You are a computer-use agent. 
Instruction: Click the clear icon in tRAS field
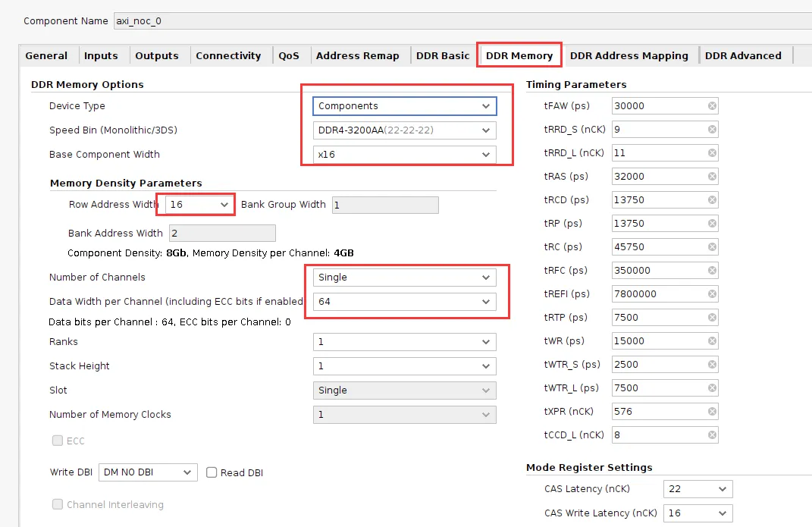coord(712,177)
